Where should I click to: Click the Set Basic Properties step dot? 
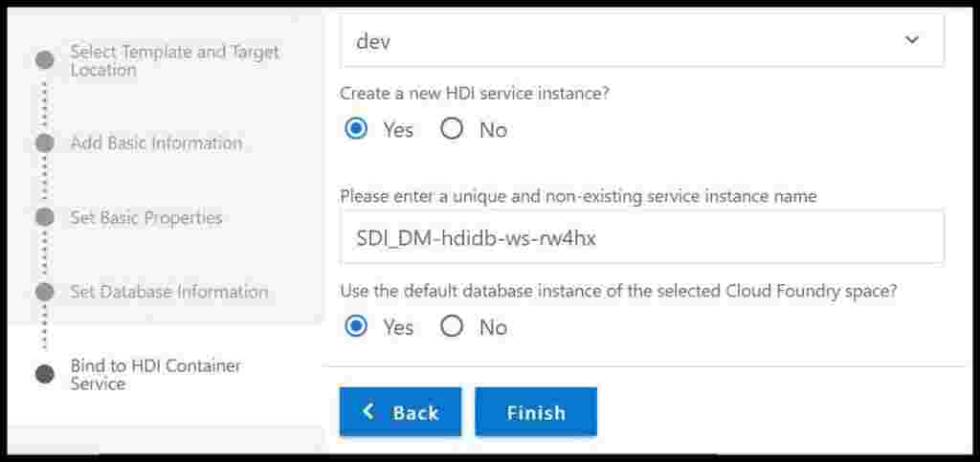click(x=44, y=217)
